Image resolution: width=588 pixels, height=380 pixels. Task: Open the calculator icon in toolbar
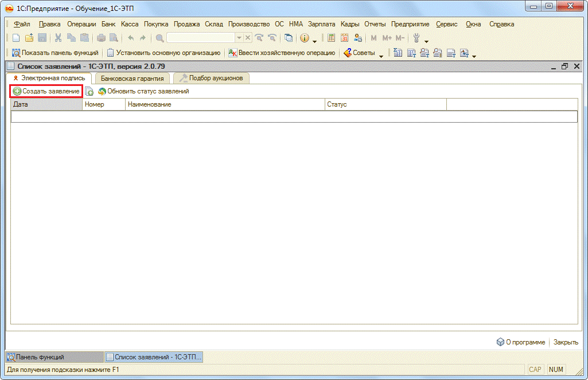click(332, 38)
